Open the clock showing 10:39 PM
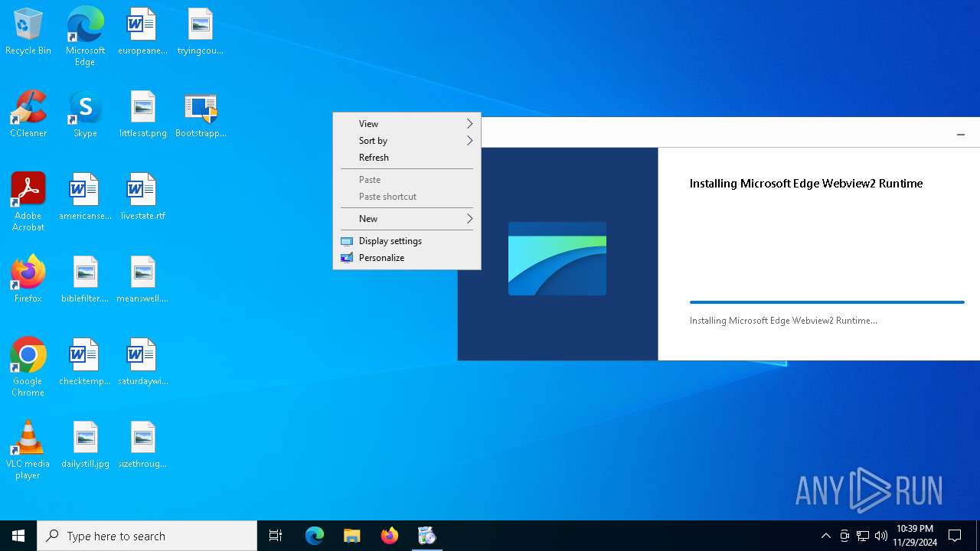Screen dimensions: 980x551 click(x=915, y=536)
